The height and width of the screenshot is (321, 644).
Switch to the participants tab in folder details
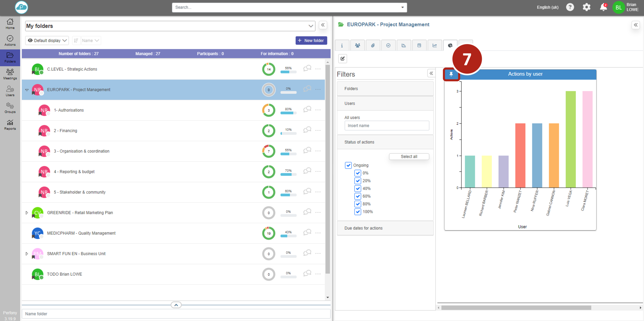pos(357,45)
